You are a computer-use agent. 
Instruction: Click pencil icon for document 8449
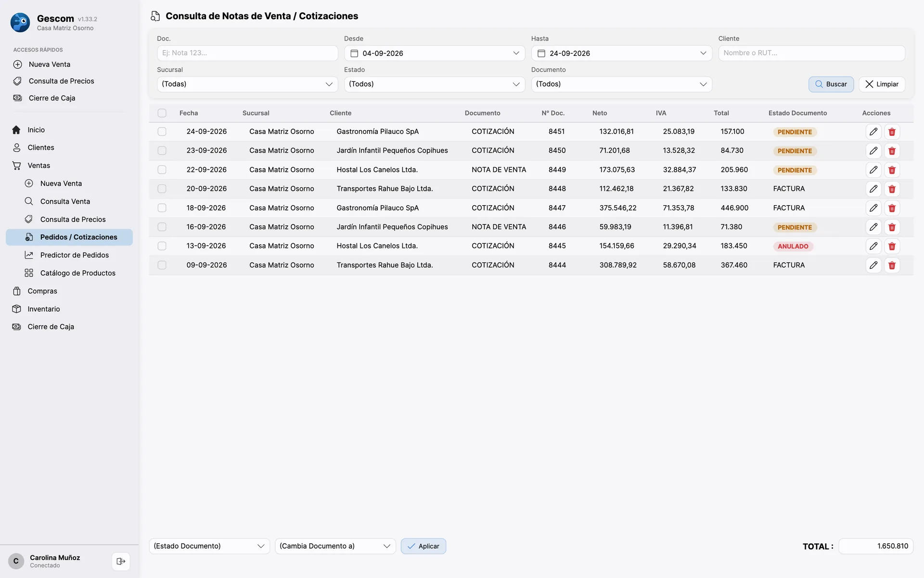[x=873, y=170]
